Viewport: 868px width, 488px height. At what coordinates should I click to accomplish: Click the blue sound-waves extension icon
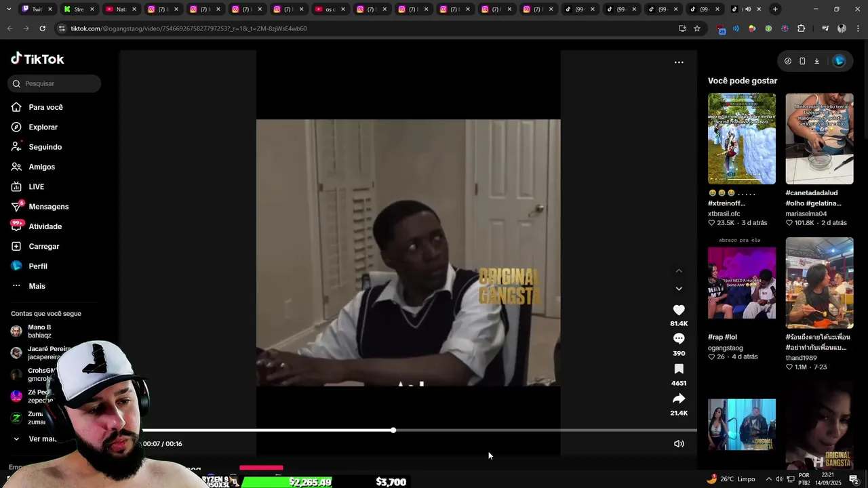coord(736,28)
